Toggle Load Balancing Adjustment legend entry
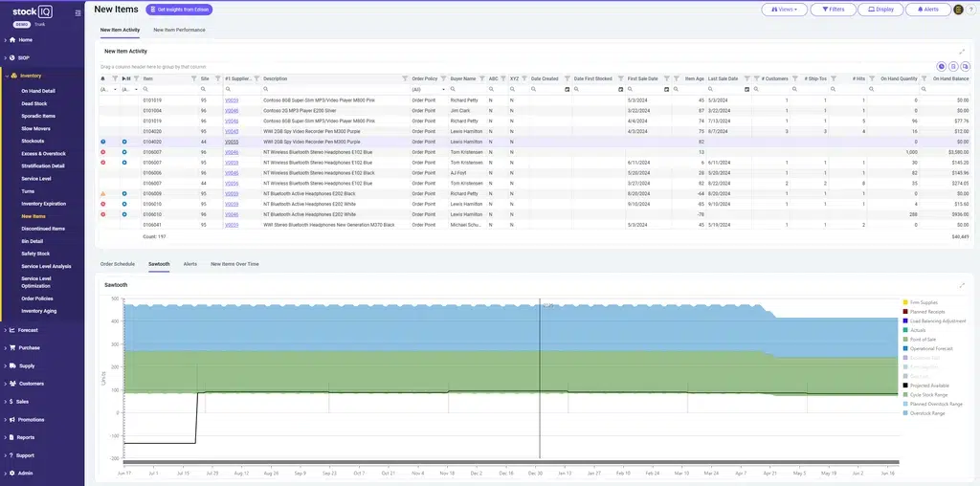Screen dimensions: 980x486 [934, 321]
